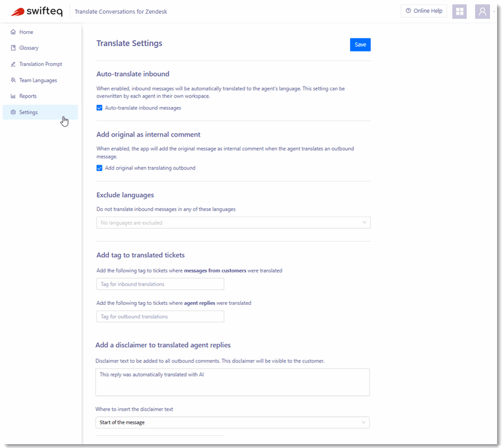Screen dimensions: 502x448
Task: Click into the disclaimer text area
Action: pos(233,382)
